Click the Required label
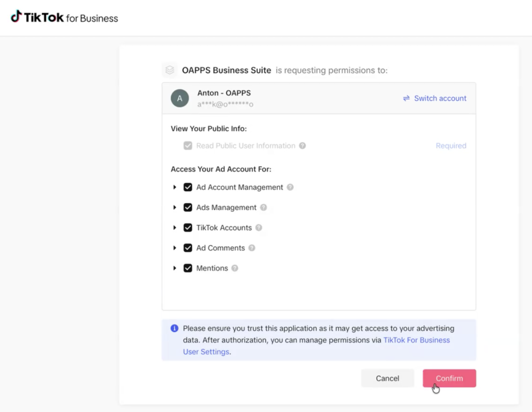Viewport: 532px width, 412px height. click(x=451, y=146)
